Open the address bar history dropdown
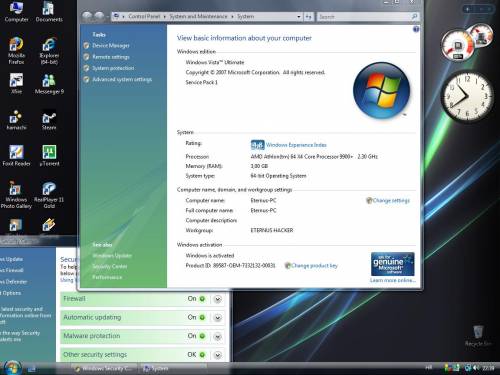 (299, 16)
